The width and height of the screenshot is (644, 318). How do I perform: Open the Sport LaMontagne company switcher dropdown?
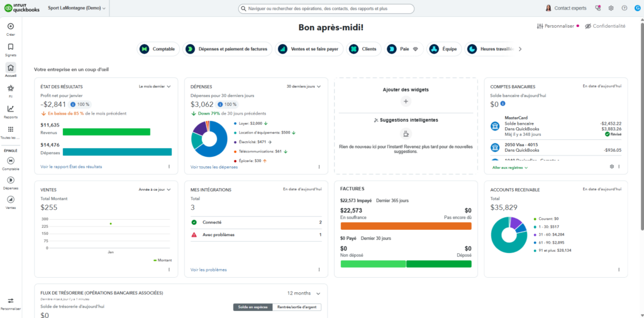pos(77,8)
